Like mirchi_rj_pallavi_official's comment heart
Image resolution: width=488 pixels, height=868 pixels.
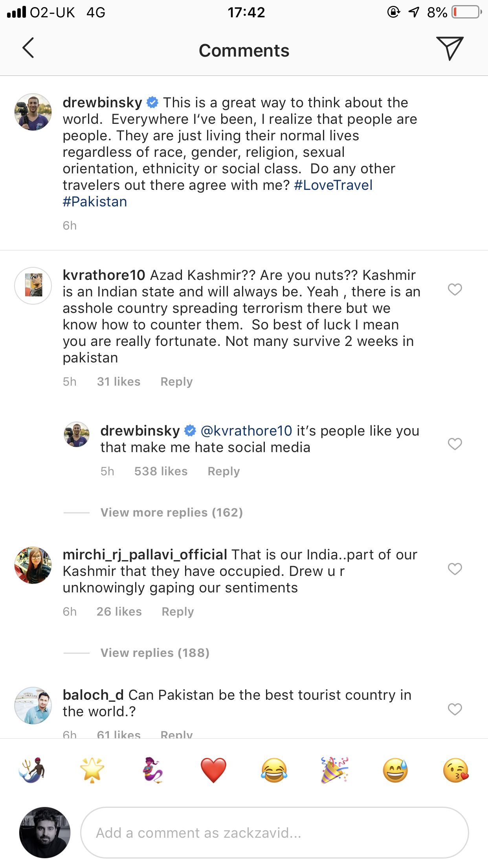(455, 569)
